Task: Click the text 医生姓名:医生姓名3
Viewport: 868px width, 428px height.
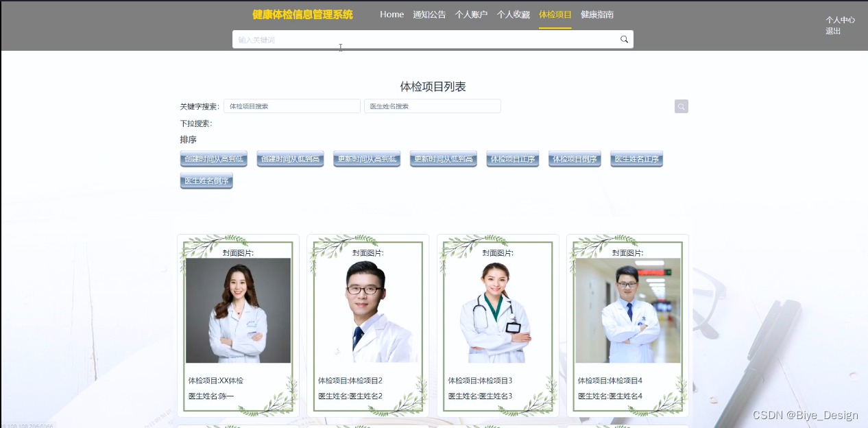Action: [480, 396]
